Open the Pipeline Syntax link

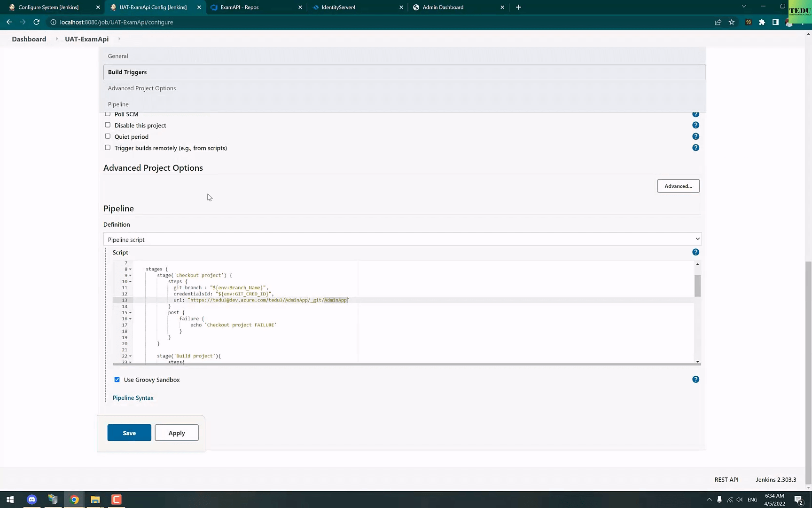[x=133, y=398]
